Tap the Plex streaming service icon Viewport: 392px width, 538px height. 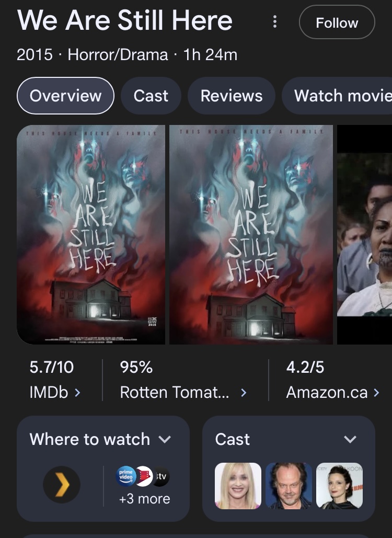(62, 485)
